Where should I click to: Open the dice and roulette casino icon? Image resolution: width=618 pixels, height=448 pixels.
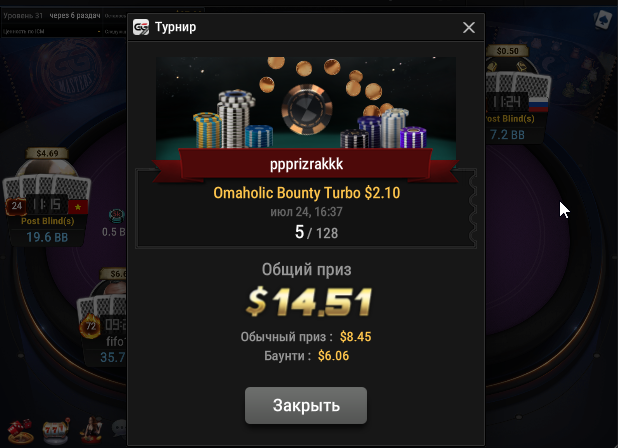point(20,431)
